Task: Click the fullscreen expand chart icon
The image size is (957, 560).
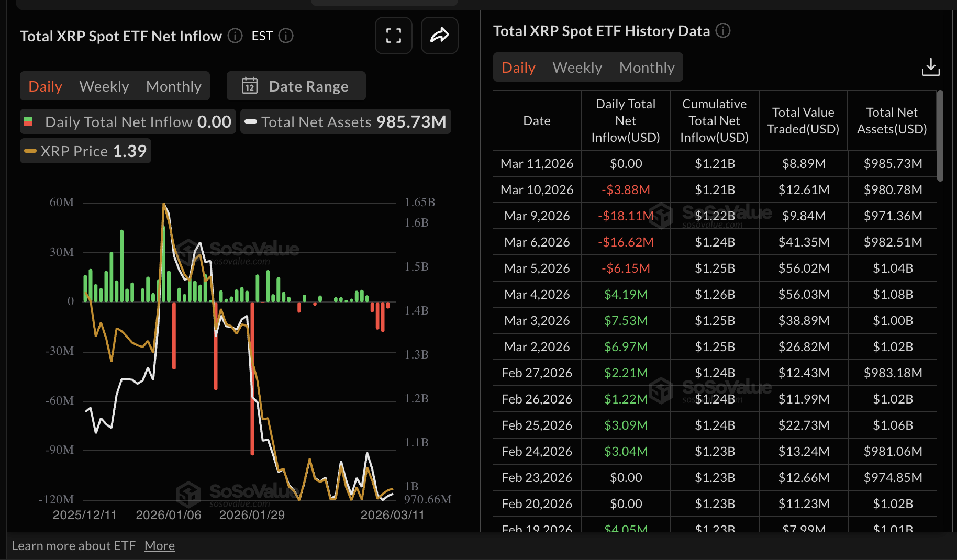Action: coord(393,36)
